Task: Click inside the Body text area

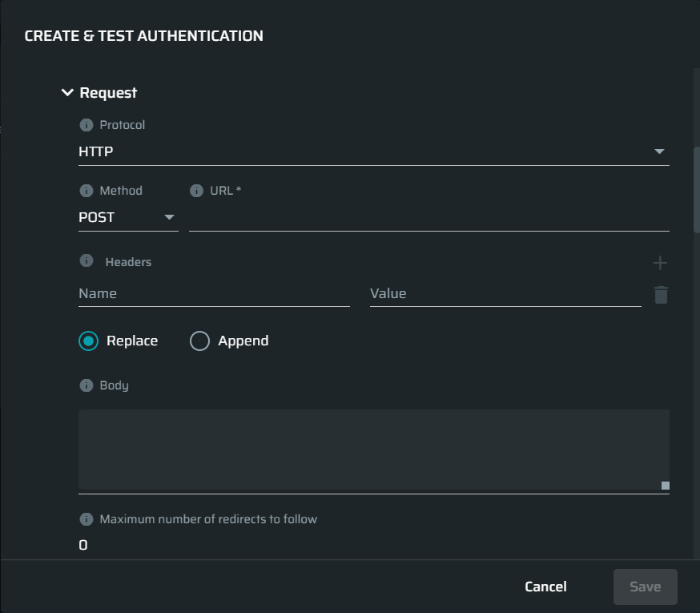Action: click(x=374, y=450)
